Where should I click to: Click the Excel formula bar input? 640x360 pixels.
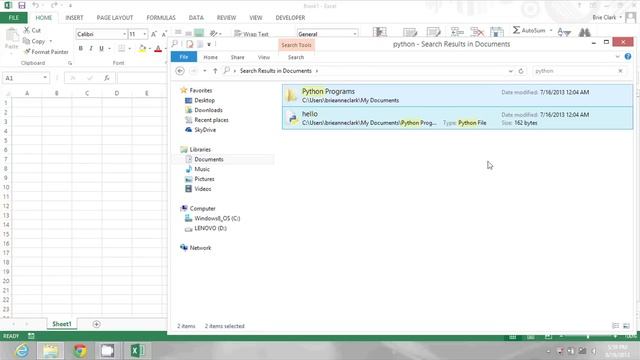point(142,78)
